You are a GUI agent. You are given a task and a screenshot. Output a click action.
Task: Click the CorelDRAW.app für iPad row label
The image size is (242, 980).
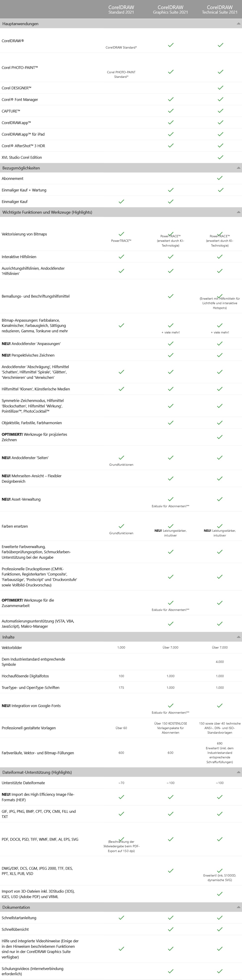click(x=23, y=134)
